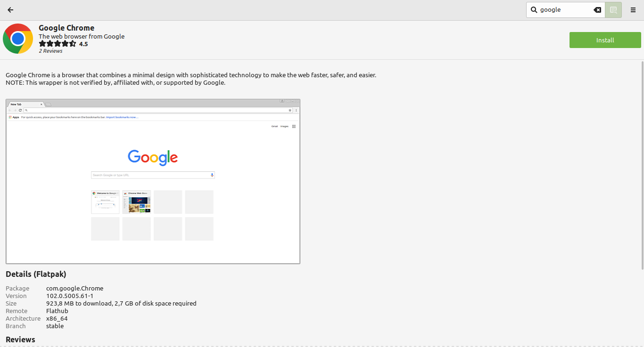Click the x86_64 architecture value
This screenshot has width=644, height=347.
click(x=57, y=318)
